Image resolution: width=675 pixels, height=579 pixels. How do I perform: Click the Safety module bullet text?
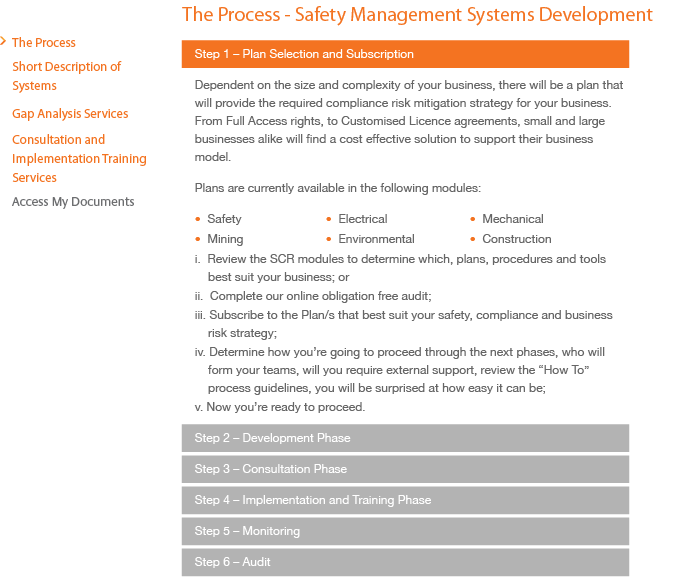click(x=224, y=219)
